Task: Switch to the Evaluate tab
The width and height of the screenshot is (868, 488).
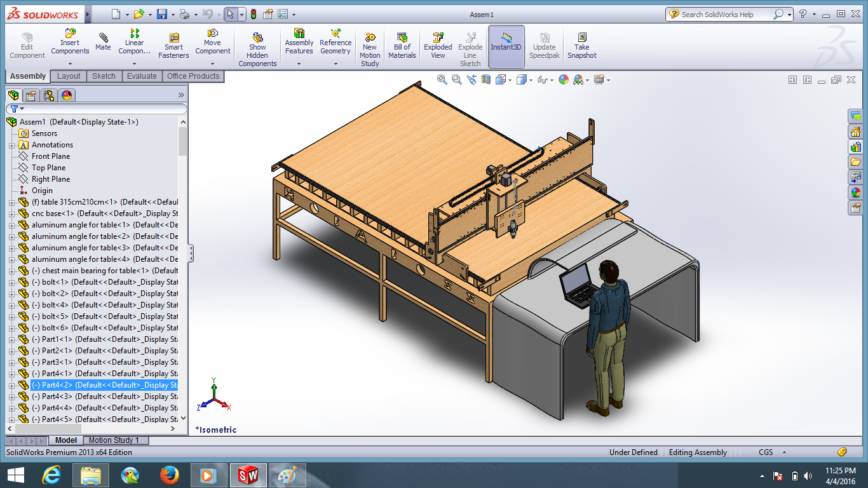Action: 142,76
